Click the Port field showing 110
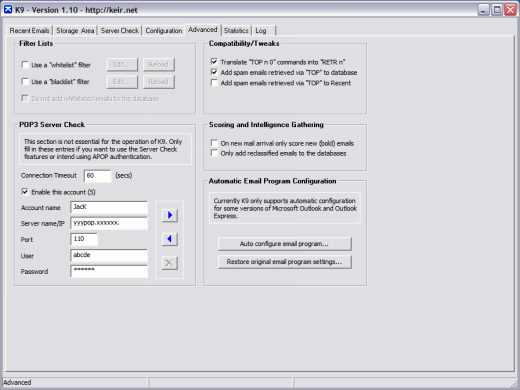The width and height of the screenshot is (520, 390). click(84, 239)
